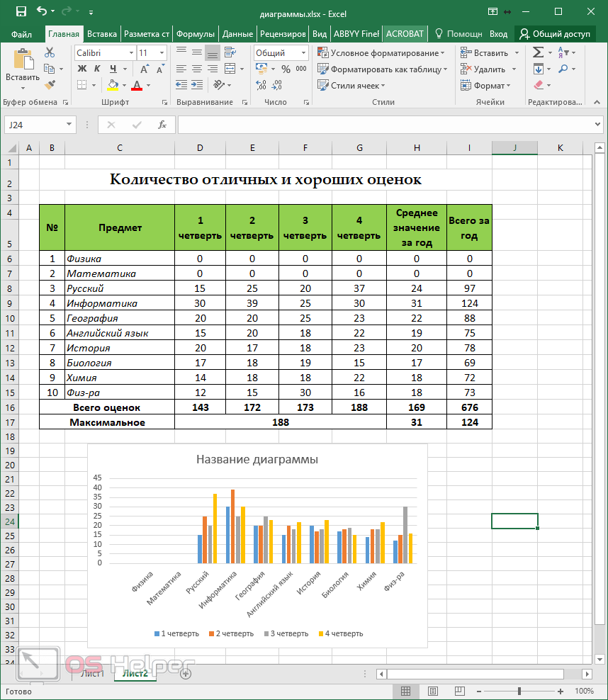The width and height of the screenshot is (608, 700).
Task: Open the Calibri font name dropdown
Action: 131,53
